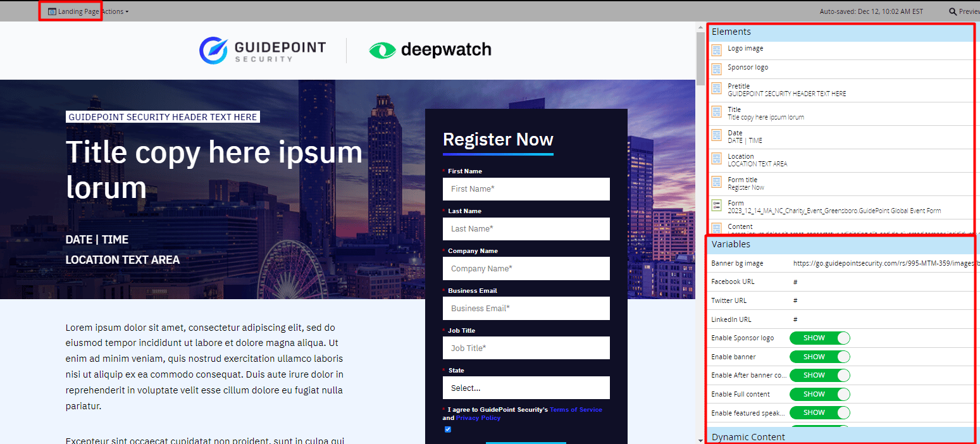Click the Business Email input field
This screenshot has width=980, height=444.
click(526, 308)
